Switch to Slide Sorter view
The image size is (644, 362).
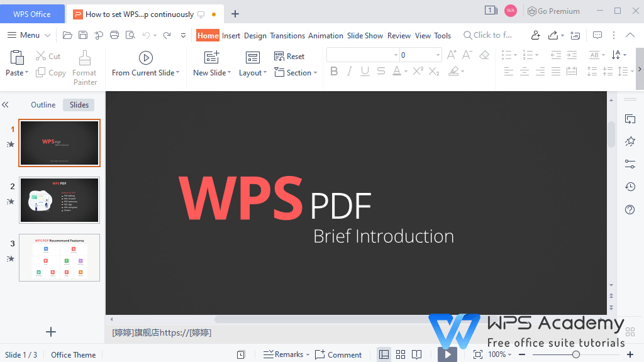point(401,354)
